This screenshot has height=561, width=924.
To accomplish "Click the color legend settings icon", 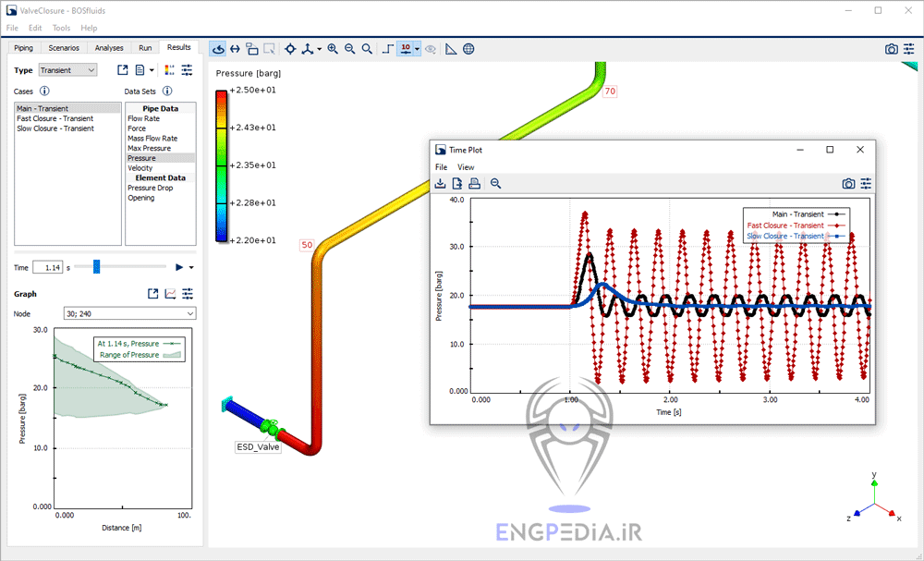I will point(168,70).
